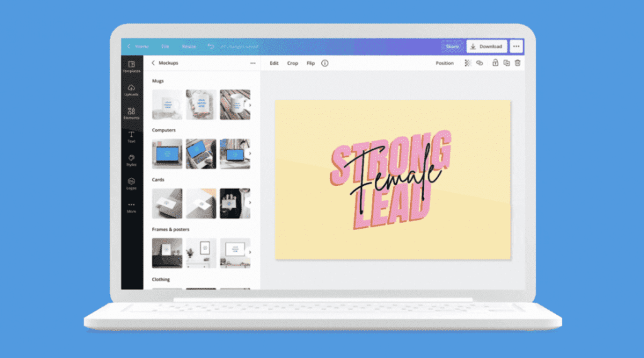The image size is (644, 358).
Task: Open the Elements sidebar panel
Action: point(131,114)
